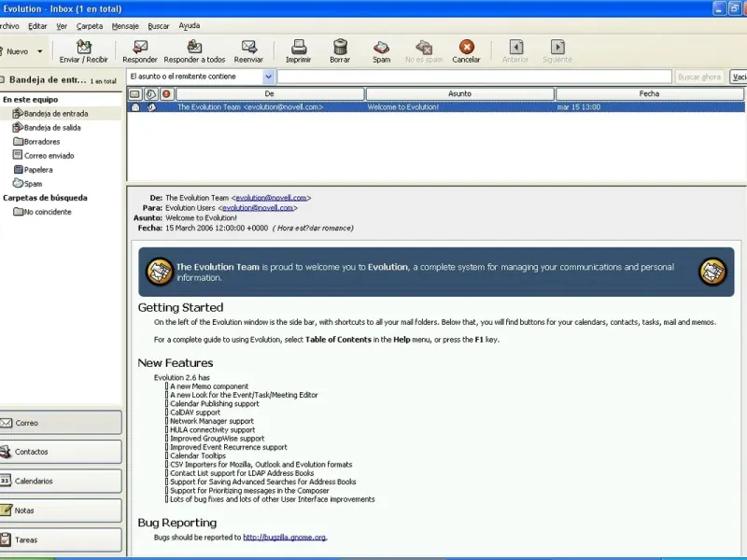Sort by the Asunto column header
Viewport: 747px width, 560px height.
[x=459, y=94]
